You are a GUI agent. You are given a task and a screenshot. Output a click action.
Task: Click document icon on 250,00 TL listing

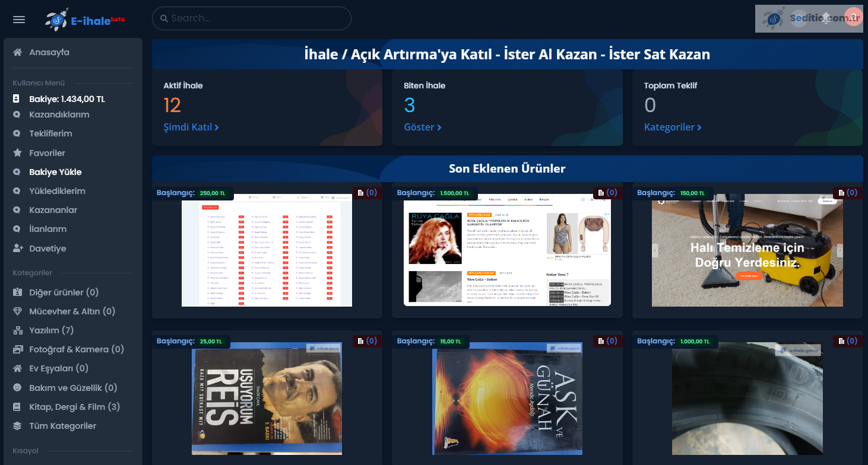pyautogui.click(x=360, y=193)
